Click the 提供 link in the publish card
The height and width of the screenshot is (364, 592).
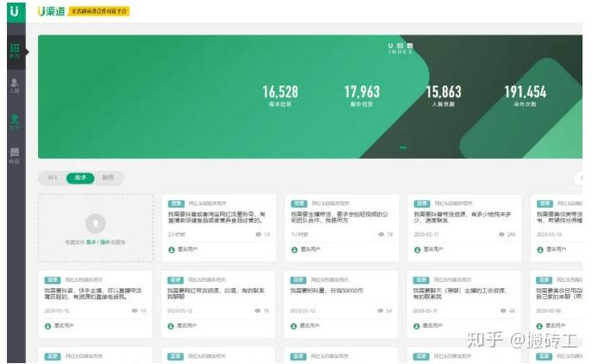coord(104,242)
